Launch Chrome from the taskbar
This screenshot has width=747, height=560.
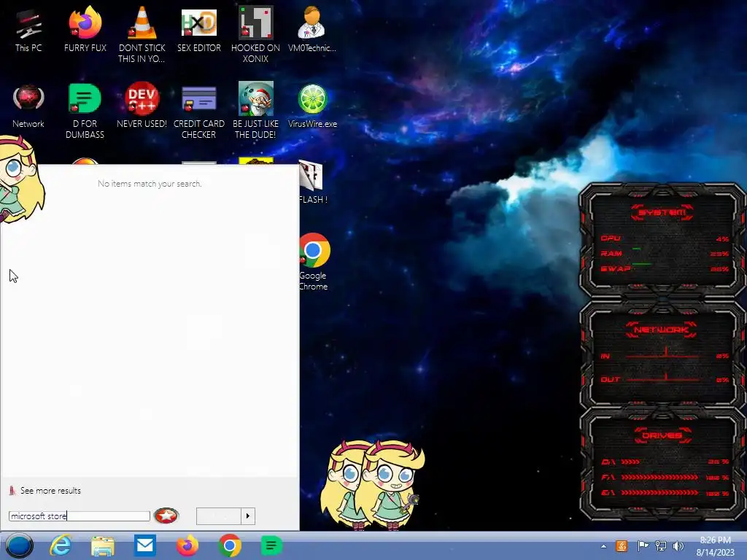(x=229, y=545)
